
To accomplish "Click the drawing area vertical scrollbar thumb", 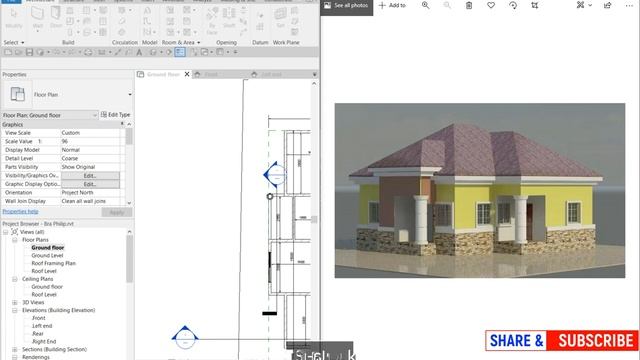I will click(314, 219).
